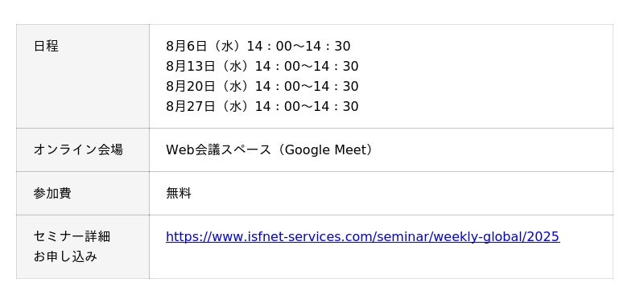This screenshot has width=644, height=303.
Task: Click the Web会議スペース（Google Meet）text
Action: 271,149
